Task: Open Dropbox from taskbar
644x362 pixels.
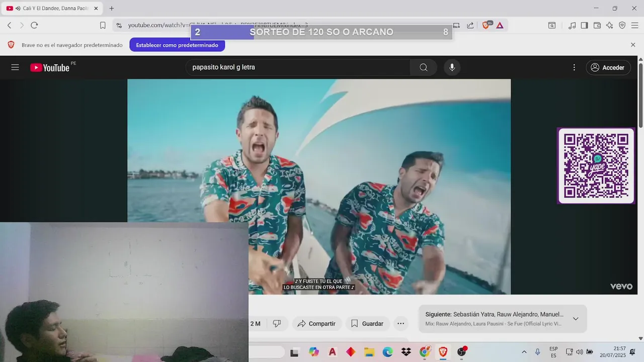Action: click(406, 352)
